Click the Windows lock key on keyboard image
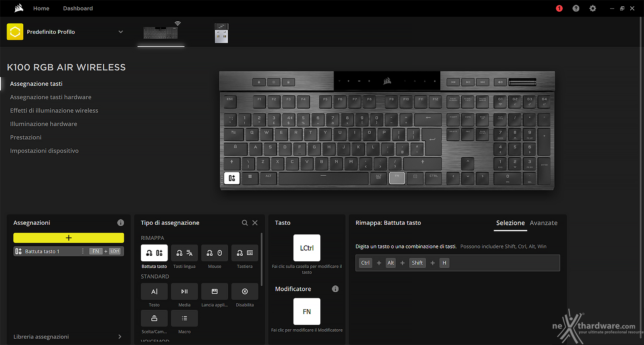 pos(288,82)
